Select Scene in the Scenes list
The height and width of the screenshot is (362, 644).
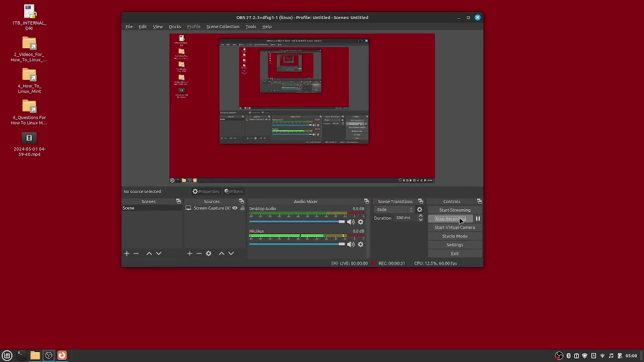tap(151, 208)
